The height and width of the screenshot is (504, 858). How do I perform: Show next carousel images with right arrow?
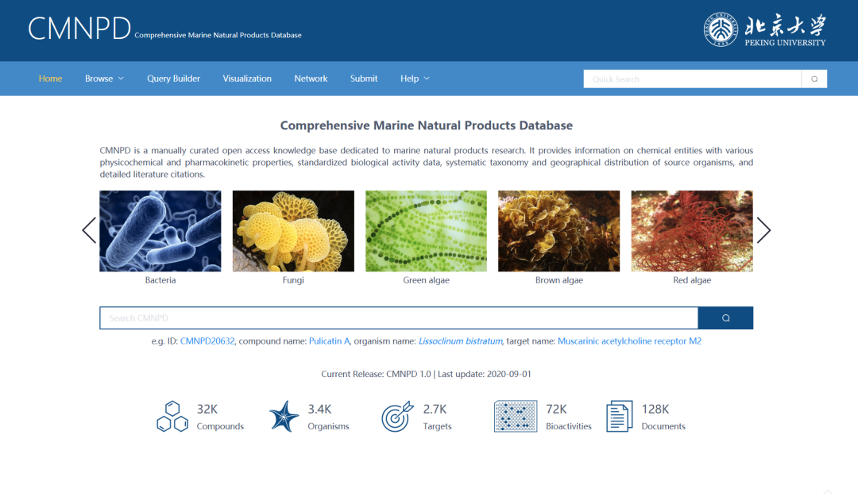click(x=764, y=230)
